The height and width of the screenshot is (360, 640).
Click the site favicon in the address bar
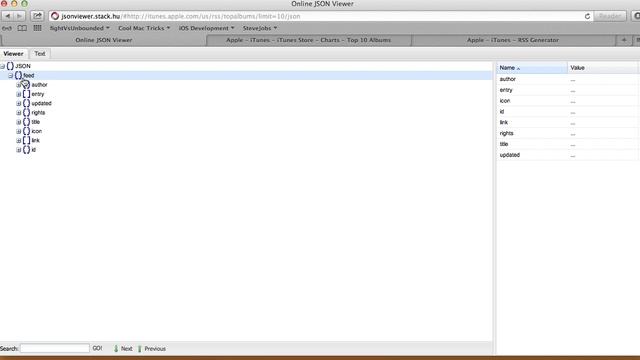(55, 16)
